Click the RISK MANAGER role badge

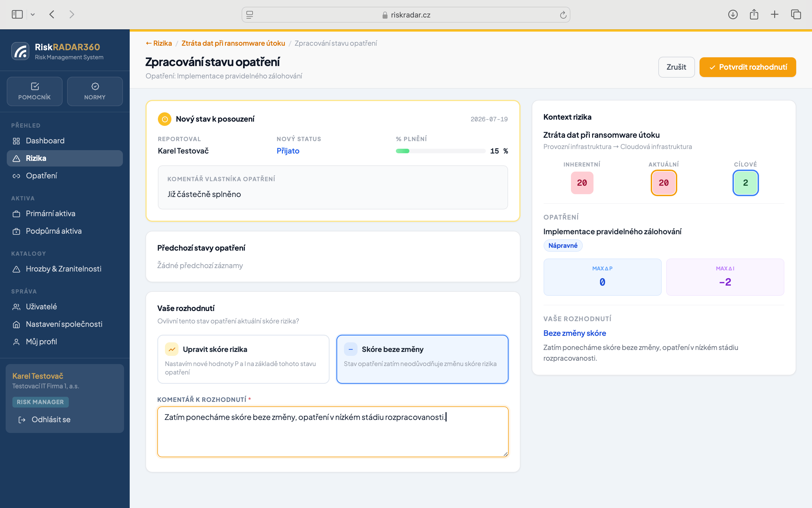pyautogui.click(x=40, y=402)
